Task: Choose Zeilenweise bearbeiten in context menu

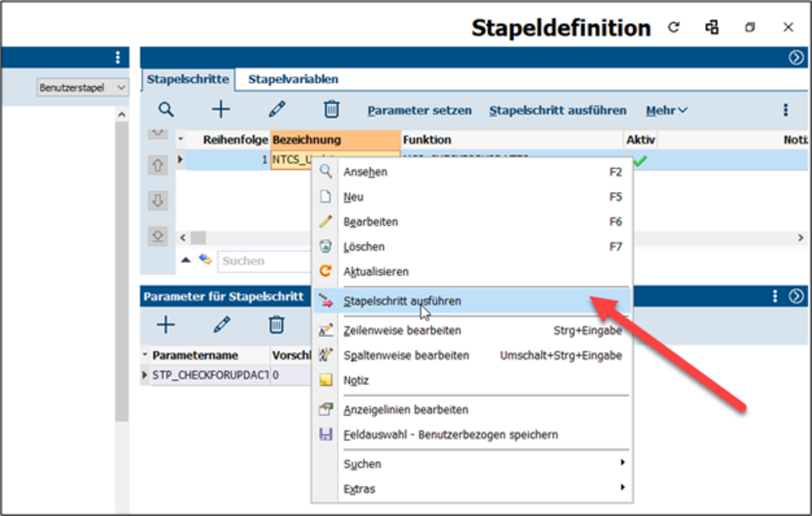Action: pyautogui.click(x=402, y=331)
